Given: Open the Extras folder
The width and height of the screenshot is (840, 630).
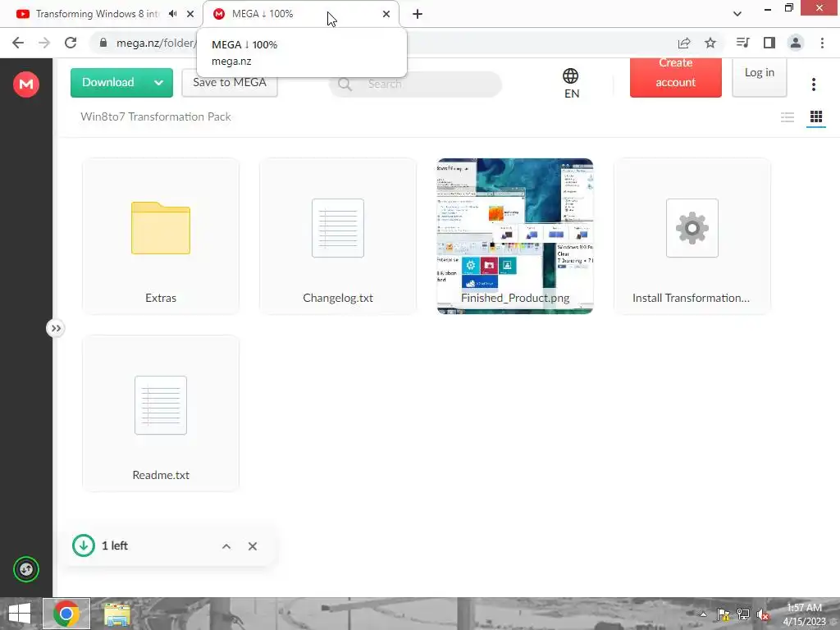Looking at the screenshot, I should pyautogui.click(x=161, y=235).
